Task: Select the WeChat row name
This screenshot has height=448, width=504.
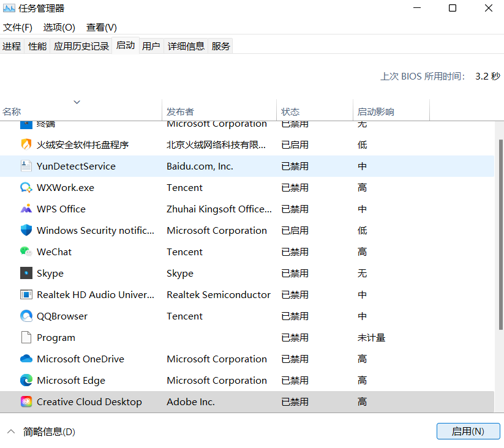Action: pos(54,252)
